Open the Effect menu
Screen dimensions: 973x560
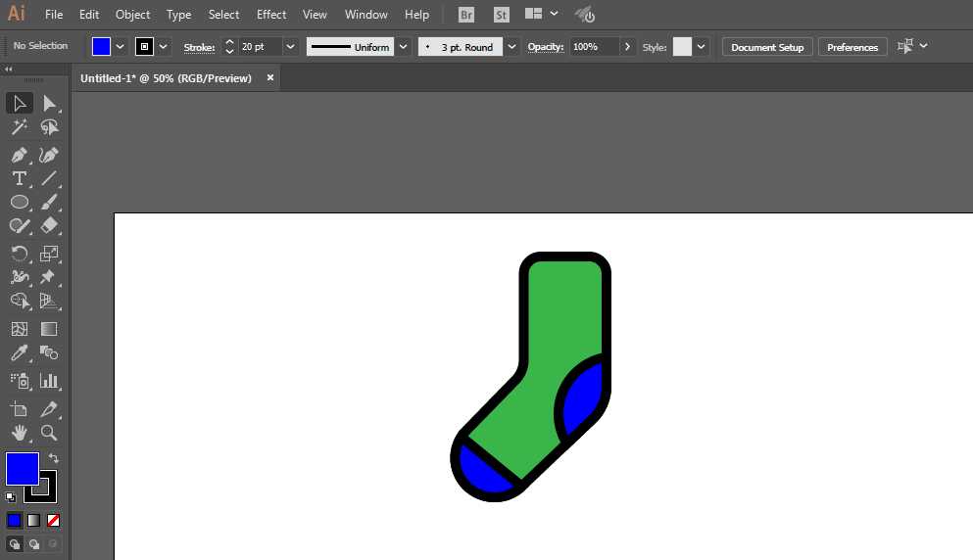pos(271,15)
